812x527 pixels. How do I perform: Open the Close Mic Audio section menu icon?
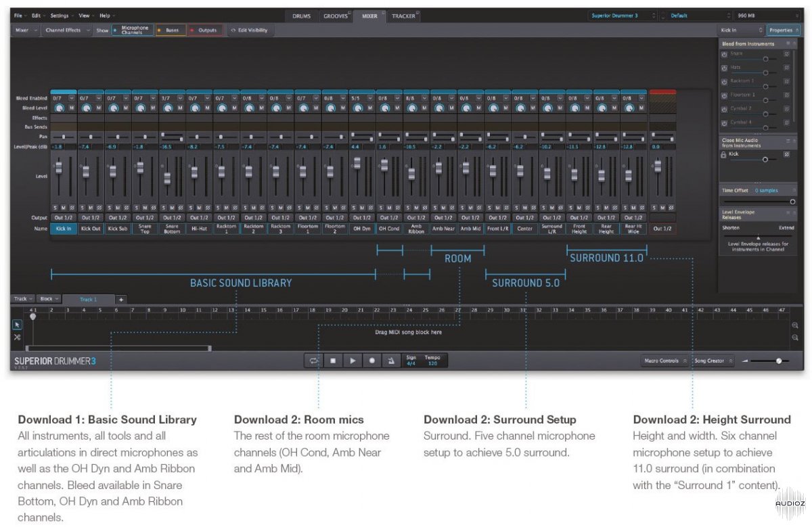(787, 140)
